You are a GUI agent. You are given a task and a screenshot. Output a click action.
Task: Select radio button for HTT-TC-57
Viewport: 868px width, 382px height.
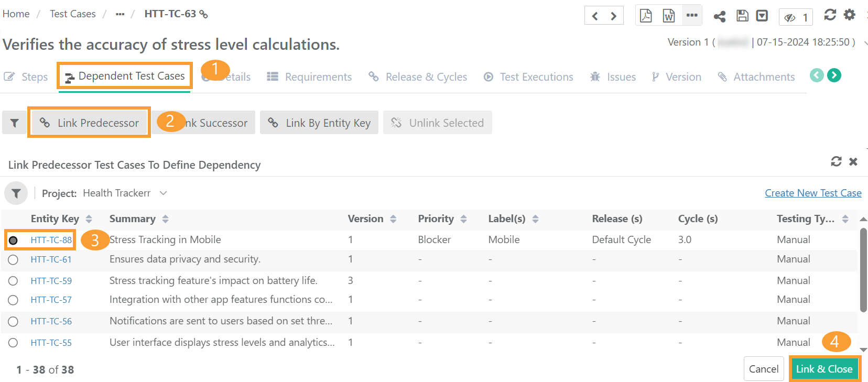click(x=13, y=300)
